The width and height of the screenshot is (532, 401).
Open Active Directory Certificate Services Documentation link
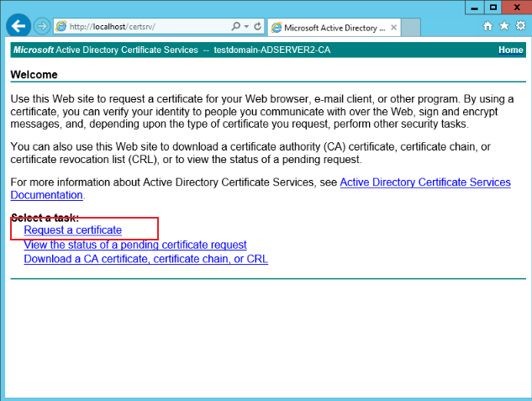pos(261,188)
